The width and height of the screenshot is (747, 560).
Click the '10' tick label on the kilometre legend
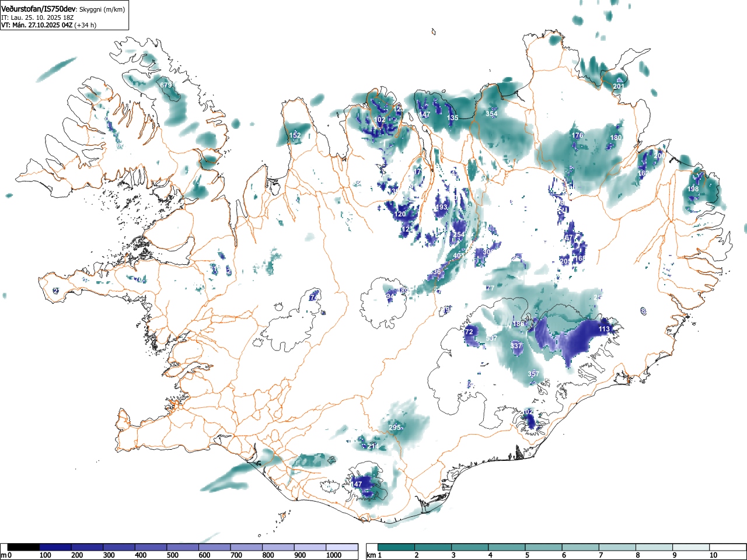tap(713, 555)
